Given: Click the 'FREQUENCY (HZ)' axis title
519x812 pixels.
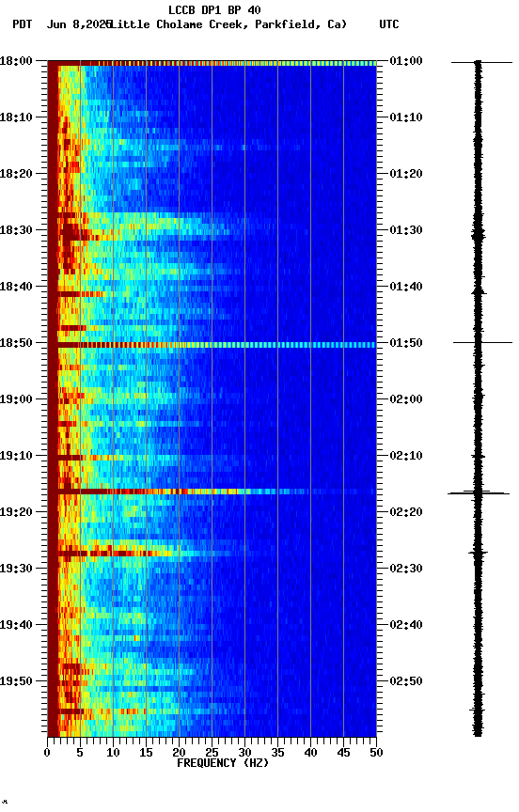Looking at the screenshot, I should click(x=223, y=763).
